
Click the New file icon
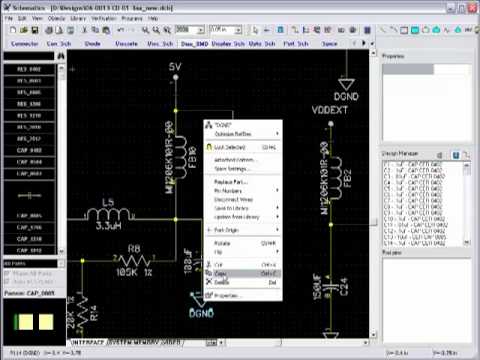[13, 30]
